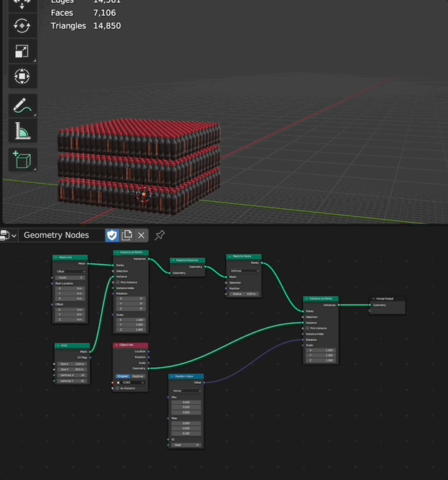Click the empty input socket on Group Output
Image resolution: width=448 pixels, height=480 pixels.
pyautogui.click(x=370, y=311)
